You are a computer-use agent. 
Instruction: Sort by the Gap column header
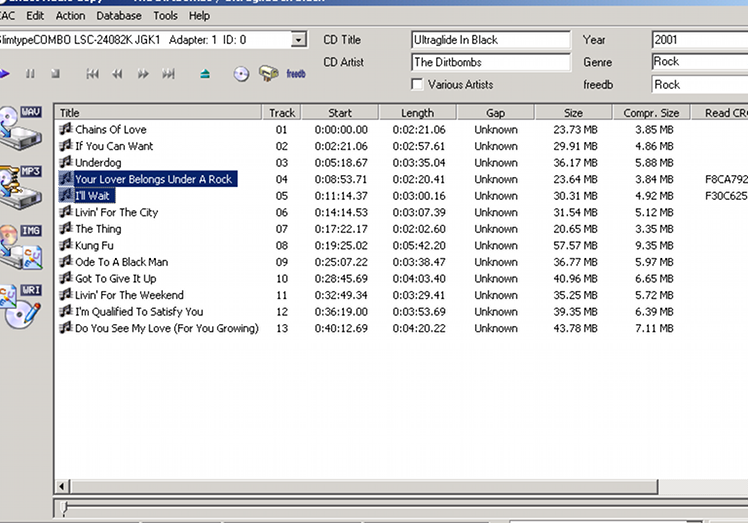pos(496,113)
